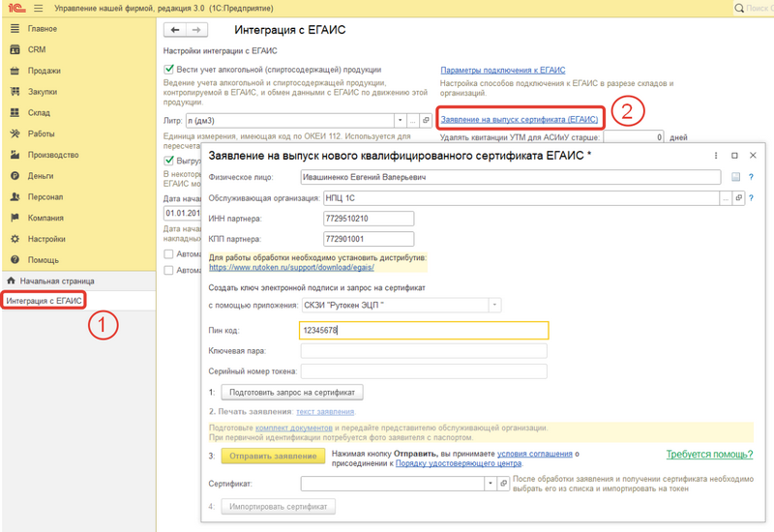Go to Начальная страница
The height and width of the screenshot is (532, 774).
[x=57, y=281]
